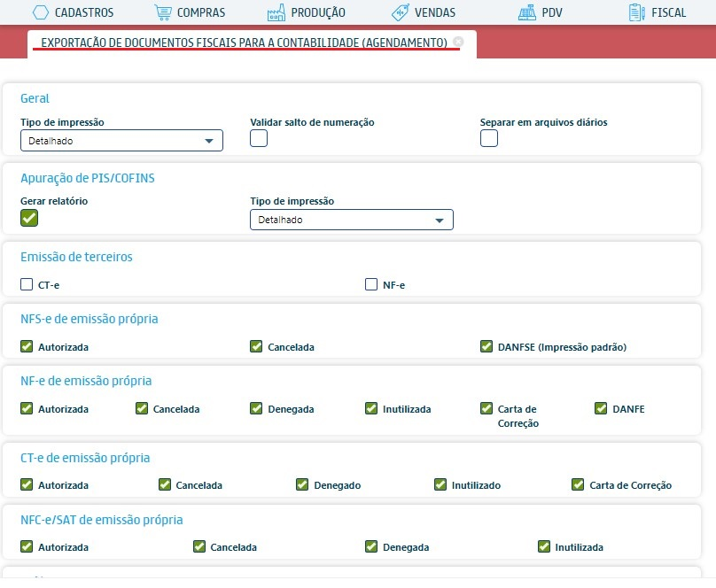Click the CT-e de emissão própria heading

click(x=85, y=458)
